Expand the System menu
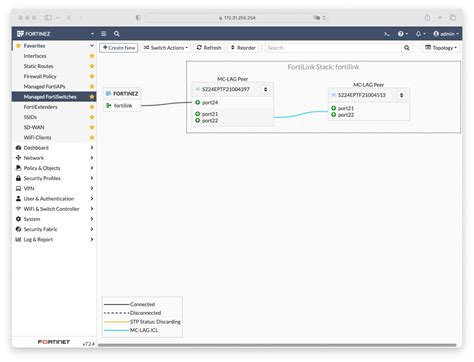The height and width of the screenshot is (362, 474). (x=54, y=219)
